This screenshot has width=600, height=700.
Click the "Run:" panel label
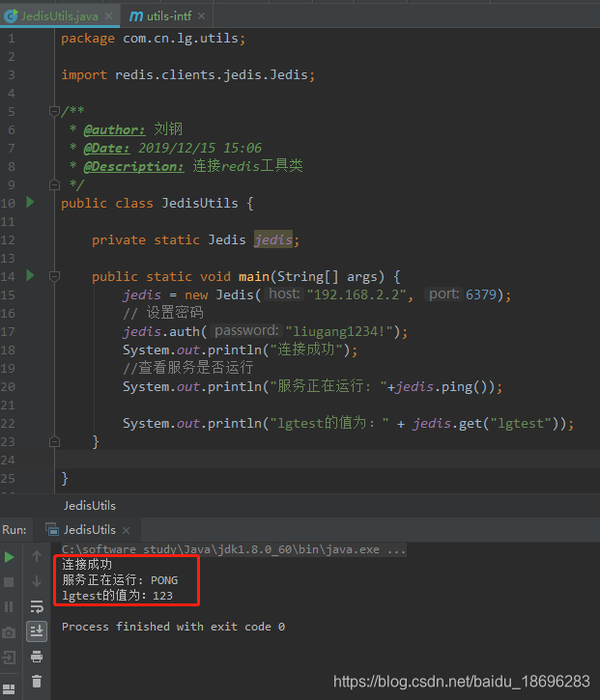click(x=14, y=530)
